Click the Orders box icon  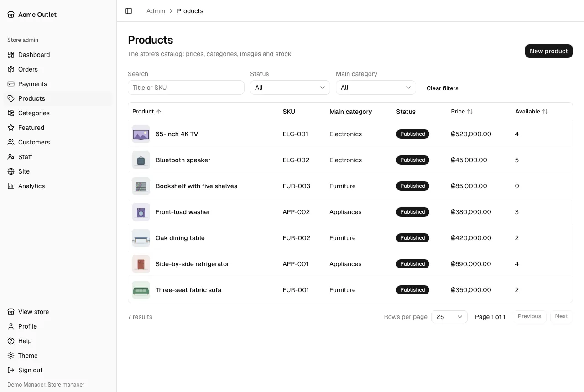[x=11, y=69]
